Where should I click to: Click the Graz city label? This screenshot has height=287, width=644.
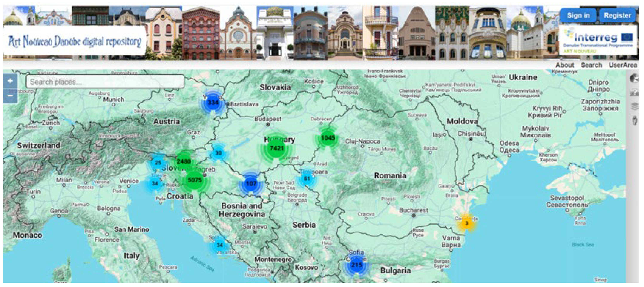click(193, 132)
